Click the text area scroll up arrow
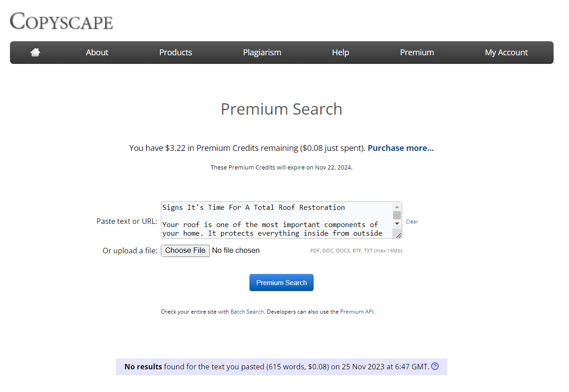The image size is (569, 392). coord(397,207)
